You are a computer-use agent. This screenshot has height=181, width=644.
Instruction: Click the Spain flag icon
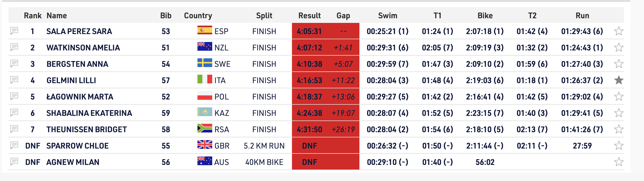coord(205,30)
